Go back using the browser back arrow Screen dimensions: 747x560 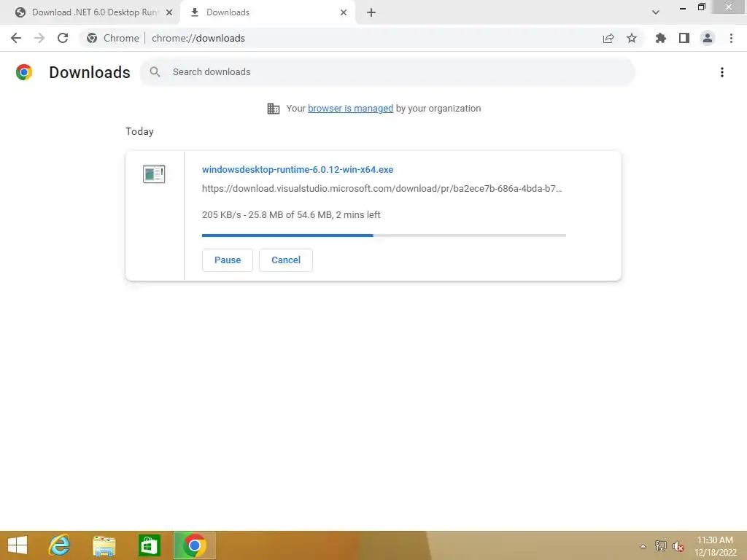[x=16, y=38]
